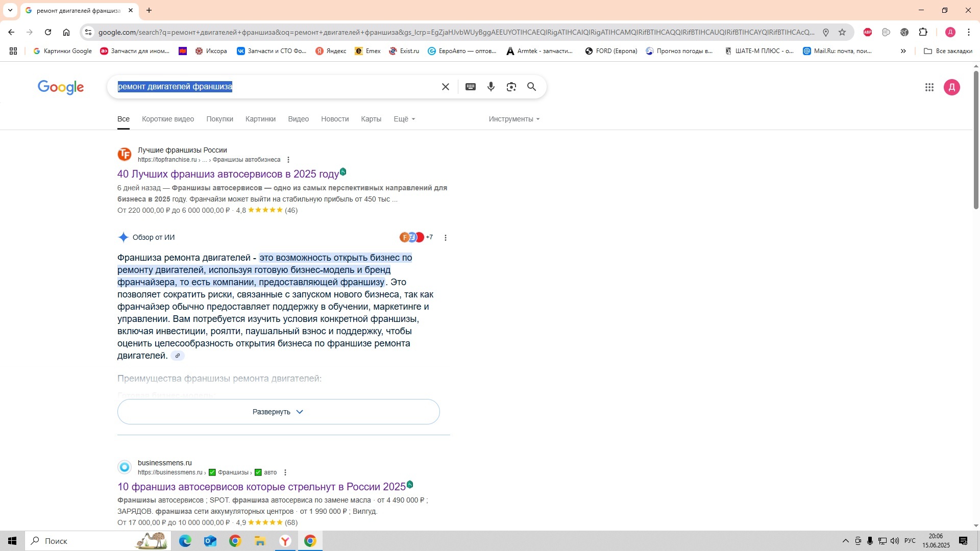The width and height of the screenshot is (980, 551).
Task: Submit search with the magnifier icon
Action: tap(532, 87)
